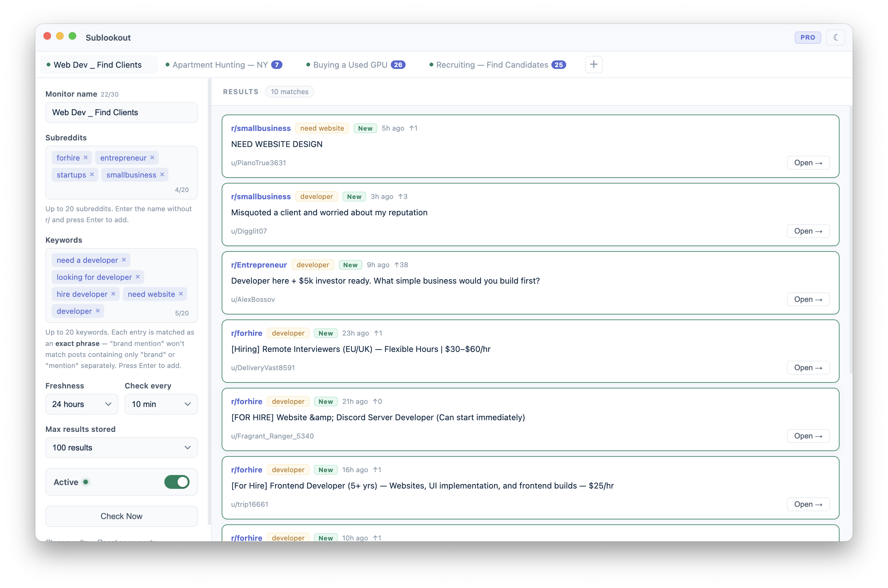Open the "Max results stored" dropdown

pyautogui.click(x=121, y=447)
